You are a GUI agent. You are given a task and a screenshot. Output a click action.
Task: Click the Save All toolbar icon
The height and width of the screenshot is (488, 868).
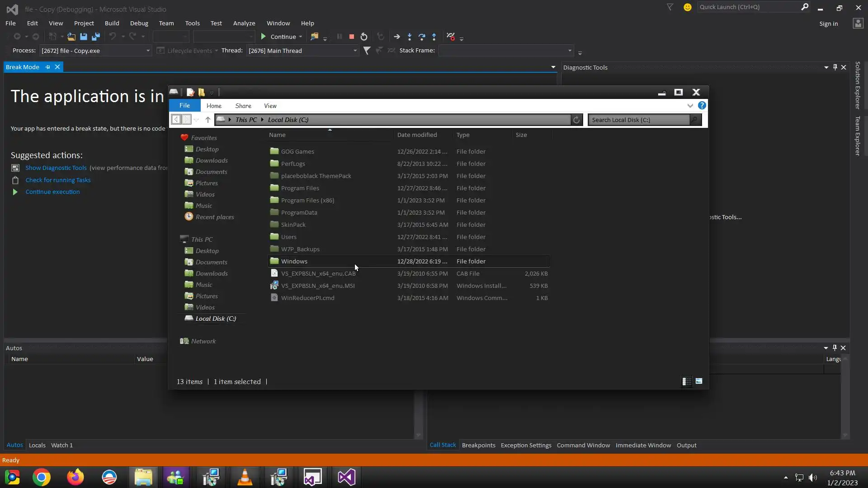click(x=96, y=37)
